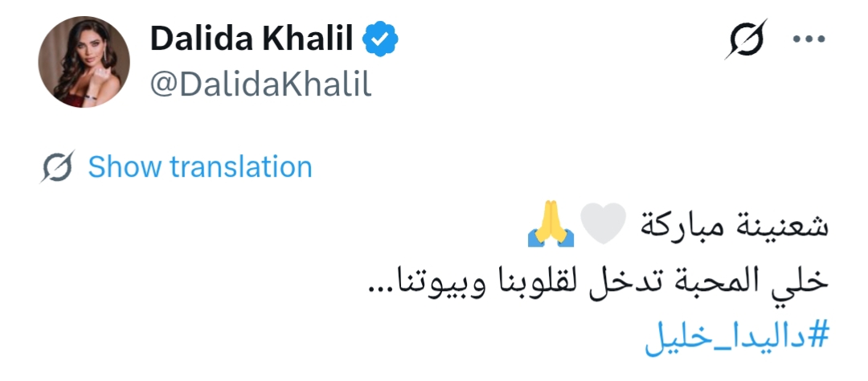Show translation of the tweet

199,167
